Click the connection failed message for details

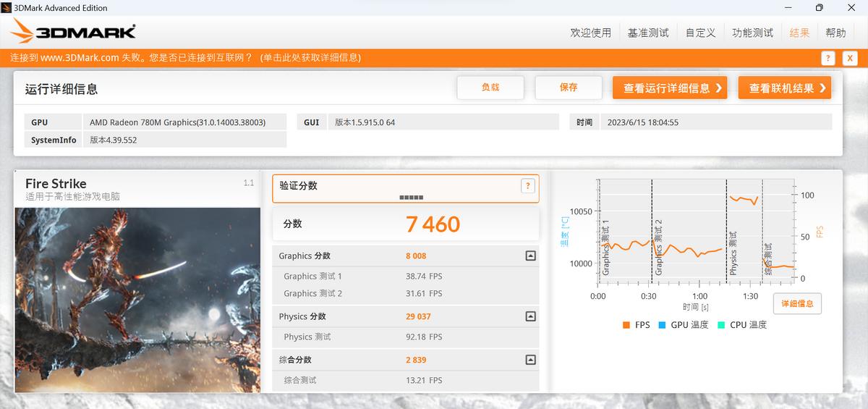coord(185,58)
